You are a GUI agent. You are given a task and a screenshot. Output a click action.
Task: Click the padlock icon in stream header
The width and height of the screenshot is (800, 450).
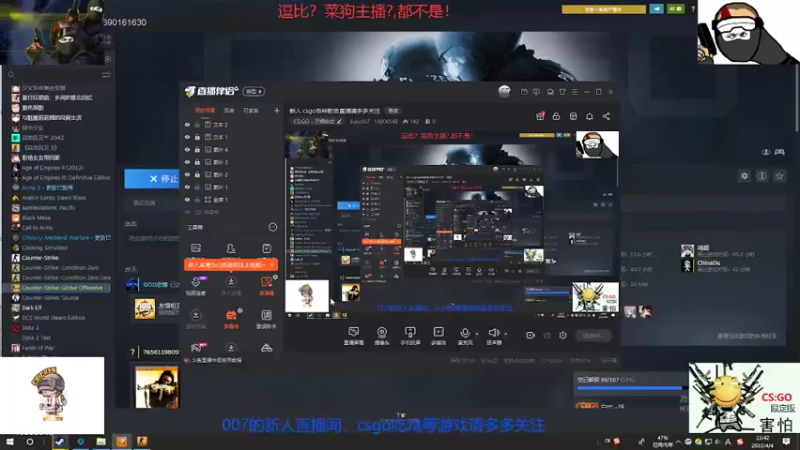pos(556,116)
